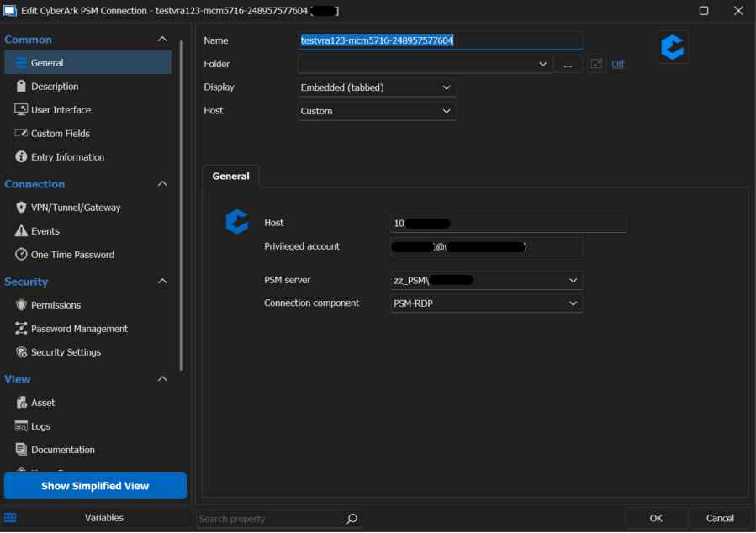This screenshot has width=756, height=533.
Task: Collapse the Security section
Action: 162,281
